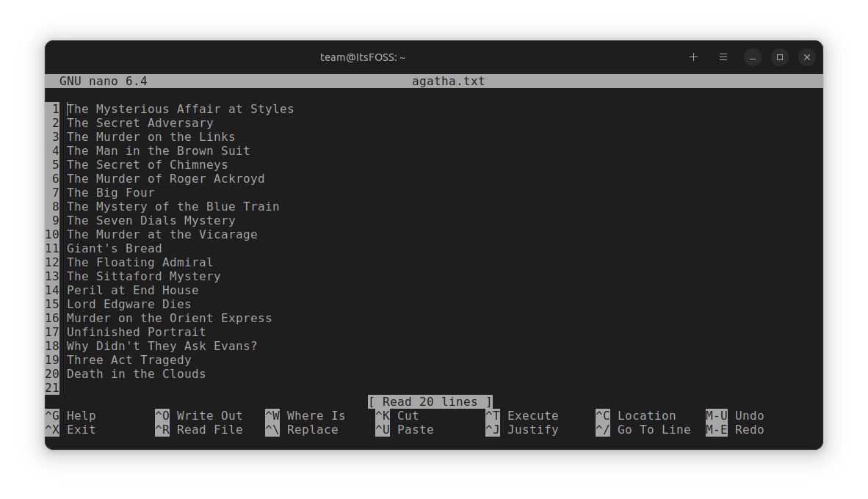868x499 pixels.
Task: Click line 'Death in the Clouds'
Action: (x=136, y=374)
